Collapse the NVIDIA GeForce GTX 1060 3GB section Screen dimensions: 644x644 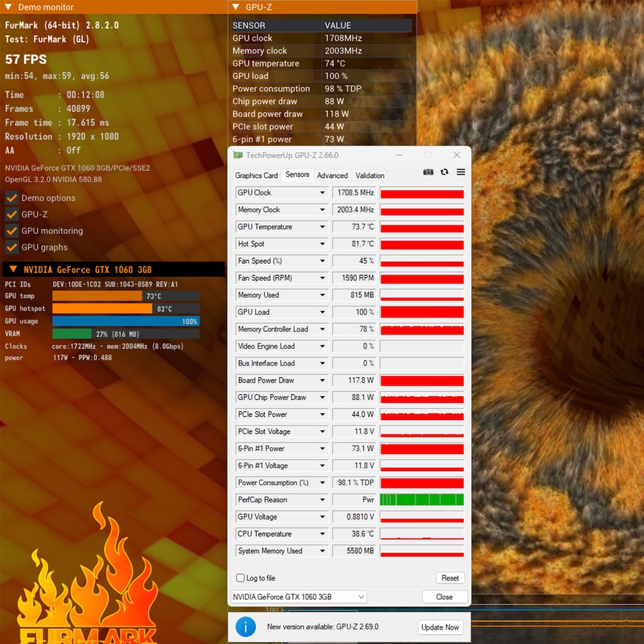pos(13,269)
